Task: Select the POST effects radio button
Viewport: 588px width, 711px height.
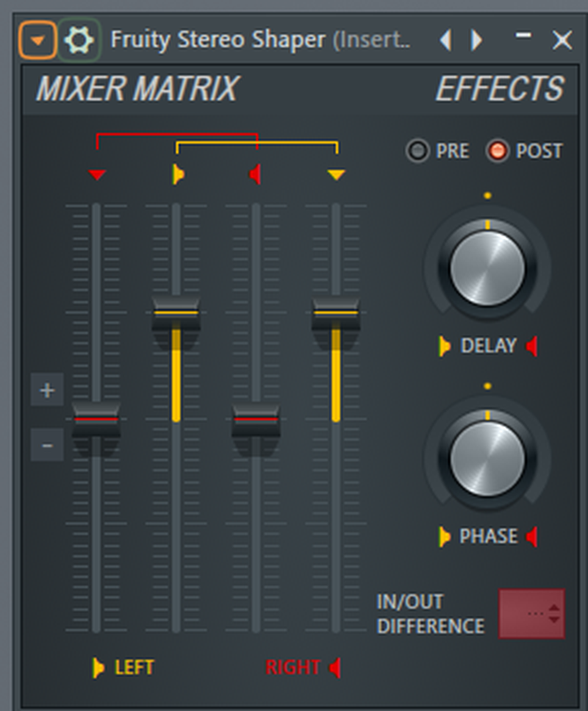Action: pos(497,151)
